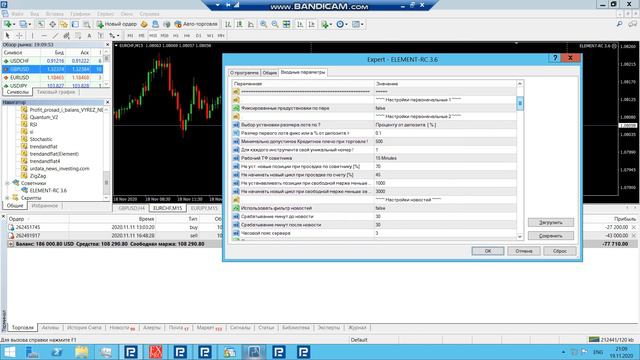The width and height of the screenshot is (640, 360).
Task: Switch timeframe to H1
Action: 176,36
